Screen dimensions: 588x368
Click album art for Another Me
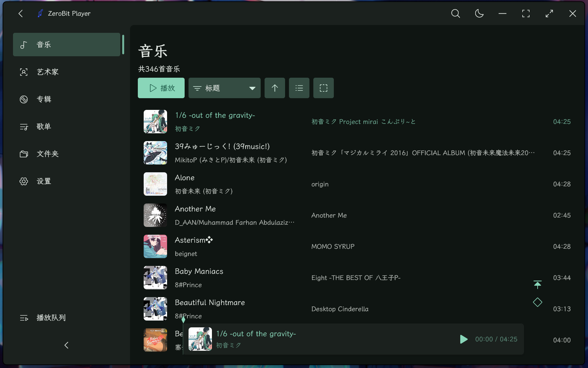tap(155, 215)
